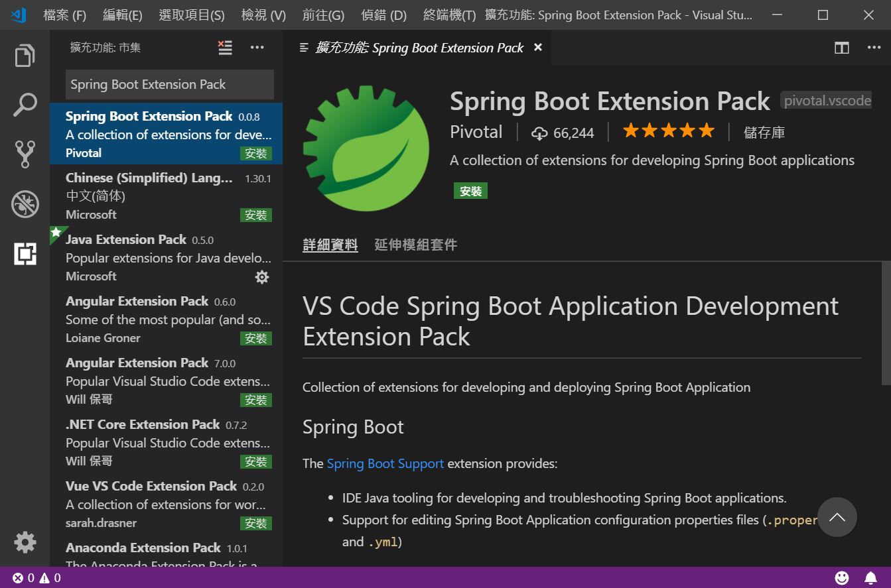Open notifications bell in status bar
Viewport: 891px width, 588px height.
click(870, 578)
